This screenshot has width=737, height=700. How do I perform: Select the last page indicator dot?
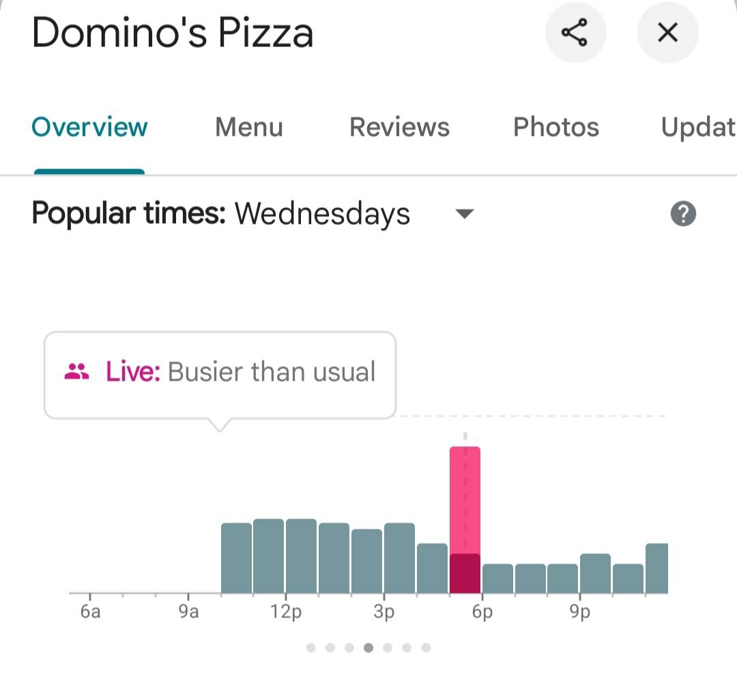426,648
